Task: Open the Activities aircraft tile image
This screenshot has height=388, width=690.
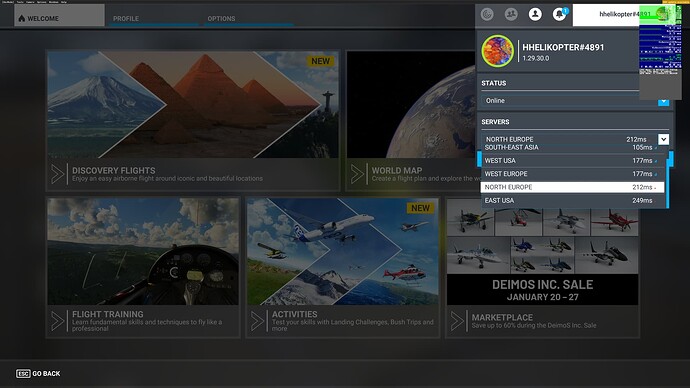Action: pyautogui.click(x=343, y=251)
